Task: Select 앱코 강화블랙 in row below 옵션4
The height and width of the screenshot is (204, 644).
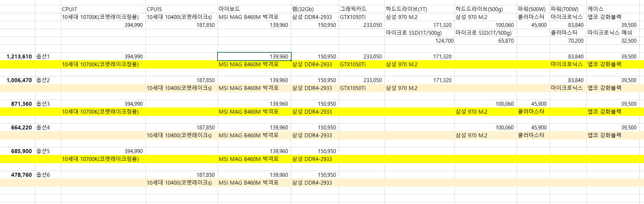Action: click(x=613, y=135)
